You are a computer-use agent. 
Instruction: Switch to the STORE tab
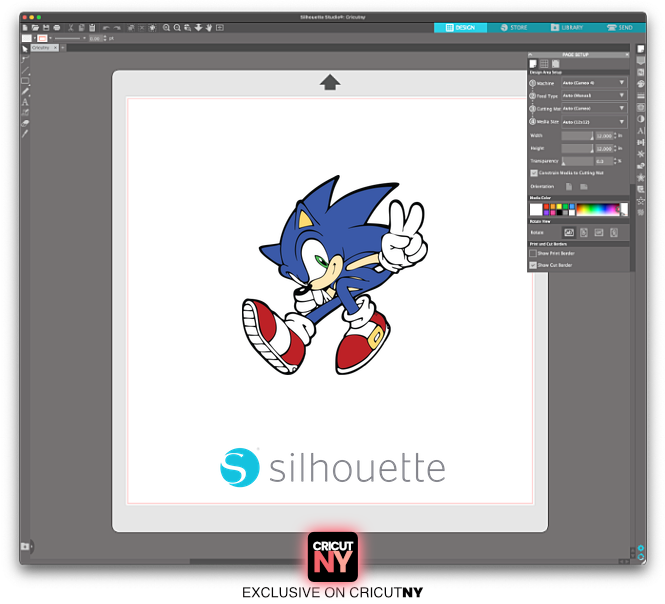514,28
